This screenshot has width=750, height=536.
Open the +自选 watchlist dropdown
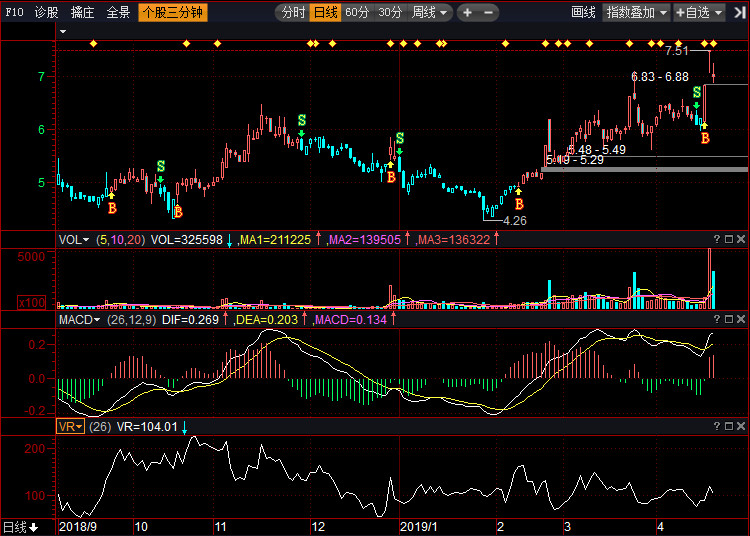(x=699, y=12)
